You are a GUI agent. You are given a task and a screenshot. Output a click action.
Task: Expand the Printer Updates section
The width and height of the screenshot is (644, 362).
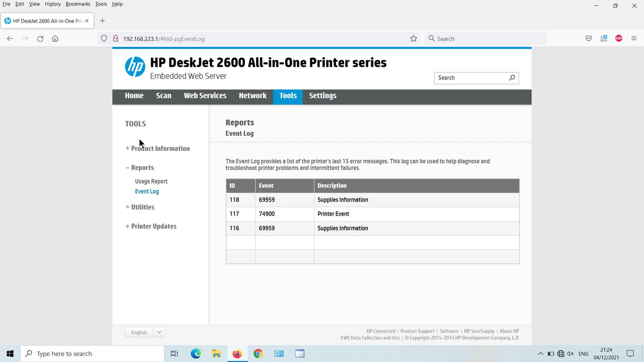(151, 226)
